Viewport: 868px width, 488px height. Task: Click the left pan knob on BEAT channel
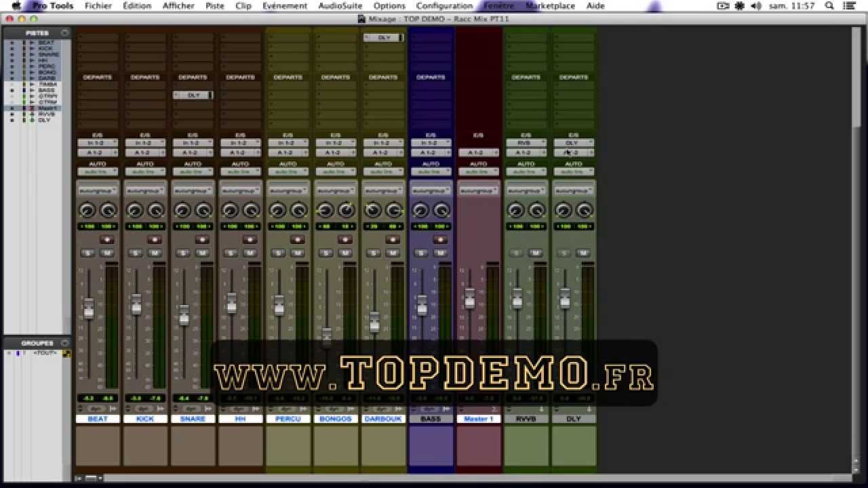coord(87,211)
